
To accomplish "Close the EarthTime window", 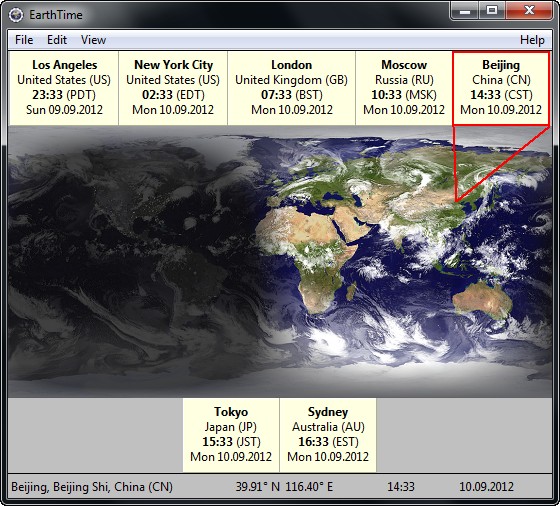I will 529,11.
